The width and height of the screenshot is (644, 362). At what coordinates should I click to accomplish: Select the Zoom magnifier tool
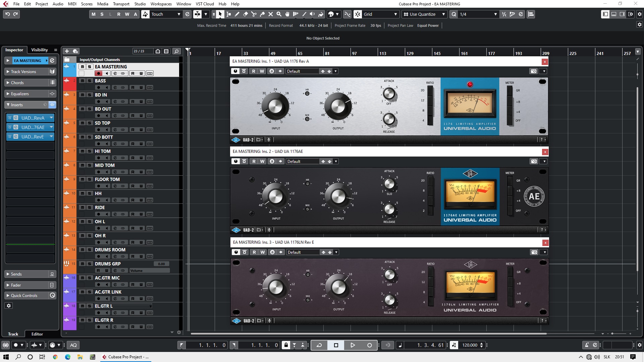[279, 14]
